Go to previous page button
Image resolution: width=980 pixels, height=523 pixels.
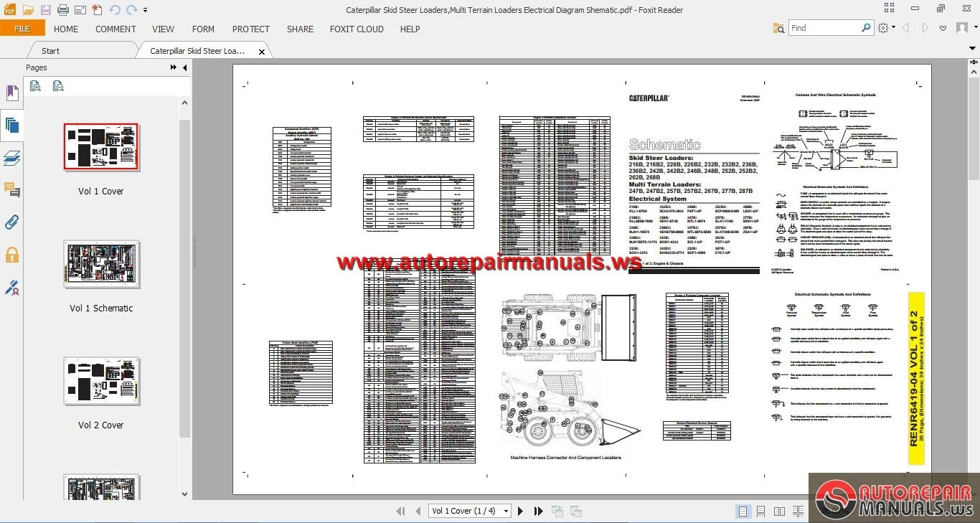coord(418,511)
